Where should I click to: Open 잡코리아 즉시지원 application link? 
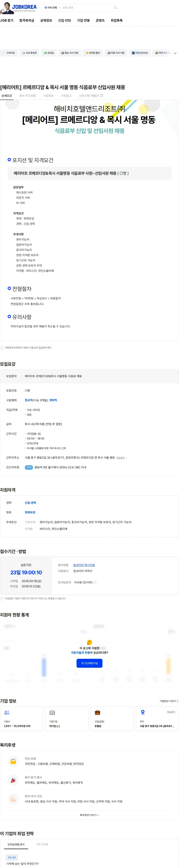click(84, 565)
